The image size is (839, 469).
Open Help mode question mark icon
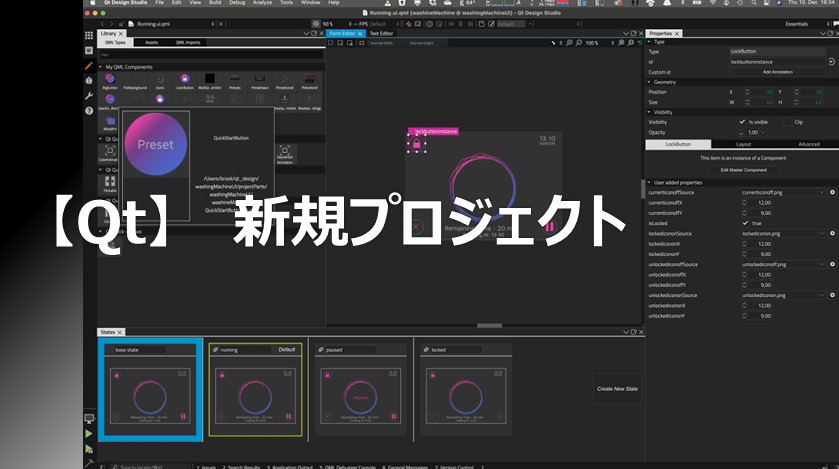click(x=89, y=111)
